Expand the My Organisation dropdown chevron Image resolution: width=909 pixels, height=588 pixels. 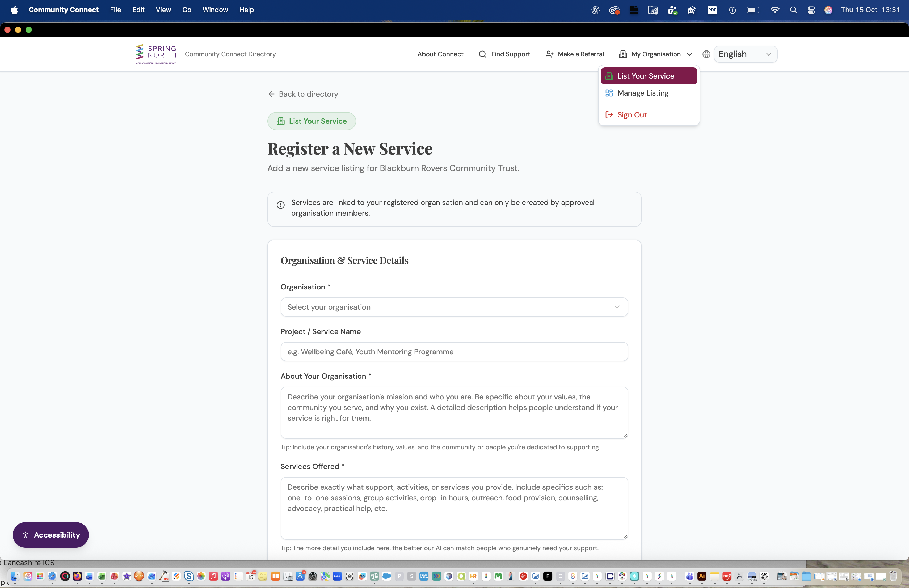pos(689,54)
